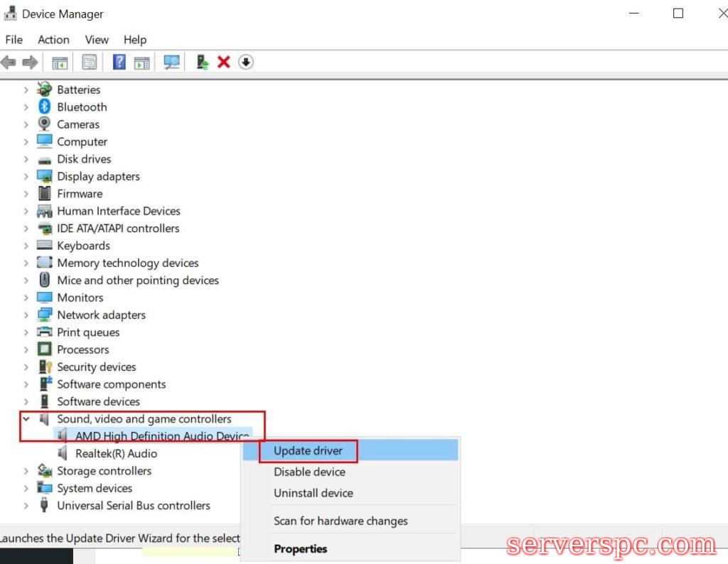Click the Help toolbar icon with question mark
728x564 pixels.
(x=119, y=63)
